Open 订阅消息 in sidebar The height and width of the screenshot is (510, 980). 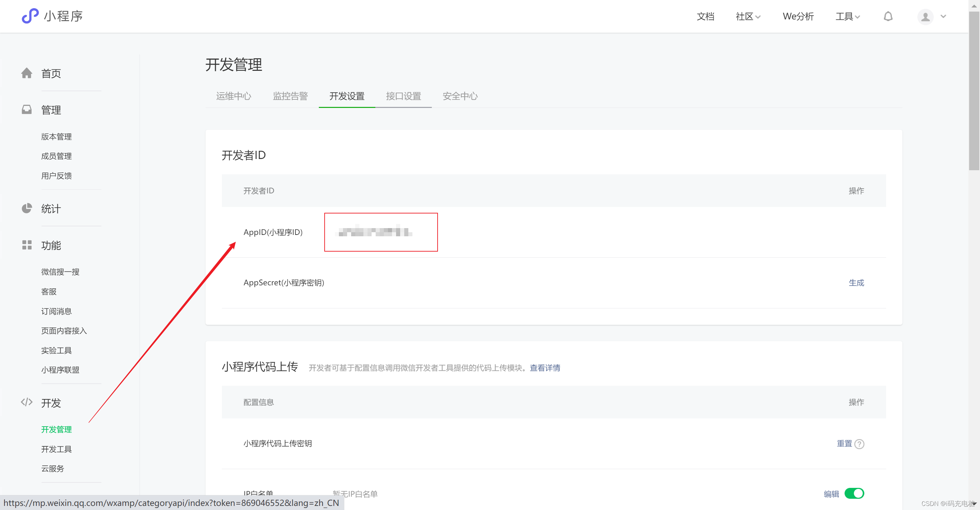[56, 311]
